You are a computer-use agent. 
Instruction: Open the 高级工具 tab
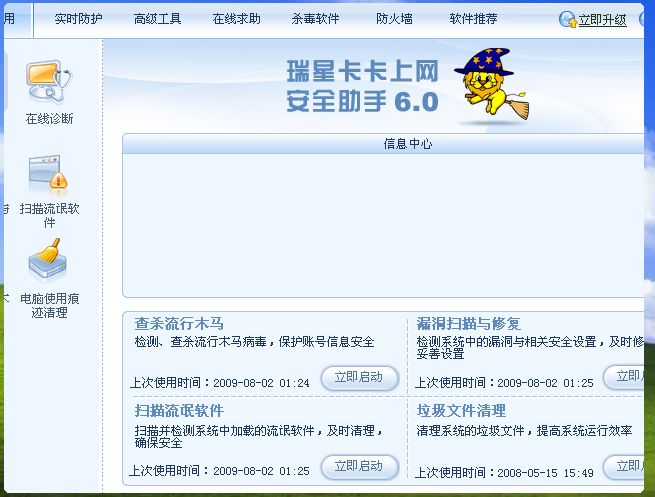coord(157,19)
